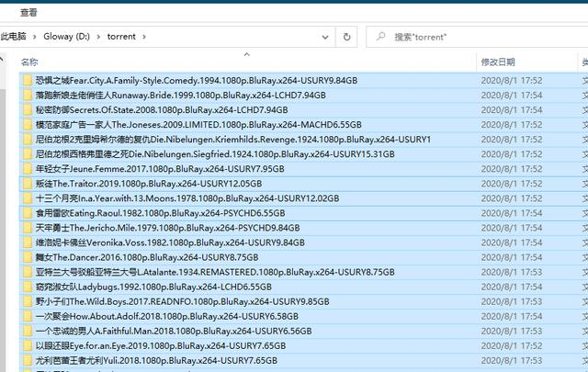
Task: Select folder name Ladybugs.1992
Action: (x=153, y=287)
